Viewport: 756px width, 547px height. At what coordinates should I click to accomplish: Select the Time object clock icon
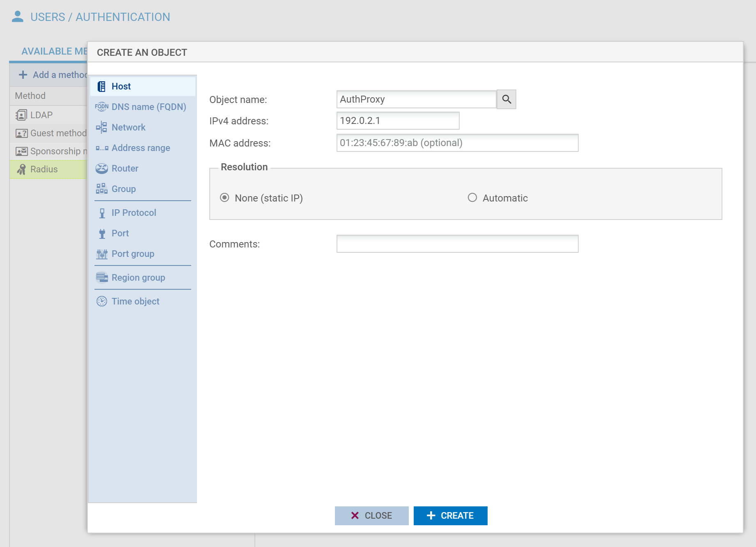[101, 301]
